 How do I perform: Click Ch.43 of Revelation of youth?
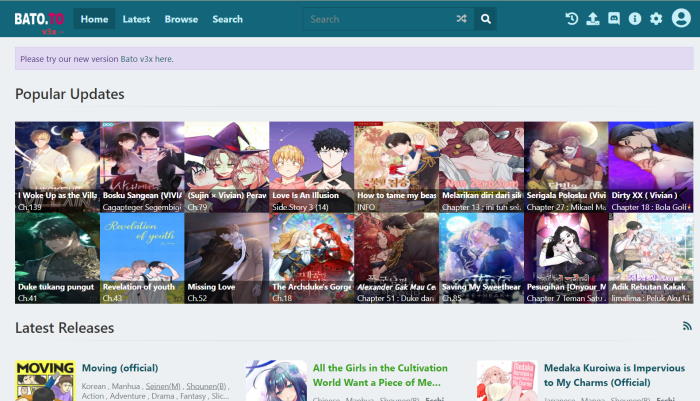112,298
